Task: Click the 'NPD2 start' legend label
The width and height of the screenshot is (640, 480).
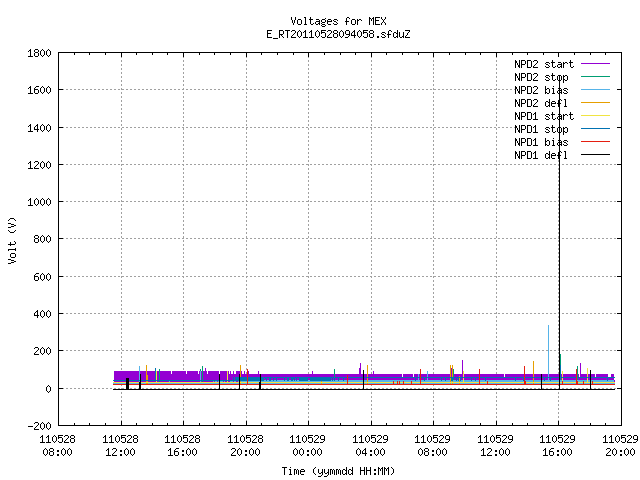Action: 544,64
